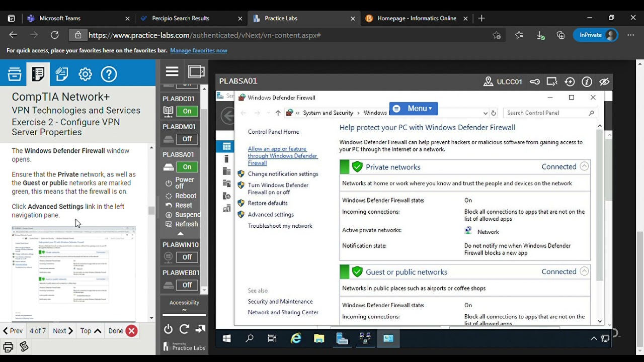
Task: Open the Control Panel address bar dropdown arrow
Action: [x=485, y=113]
